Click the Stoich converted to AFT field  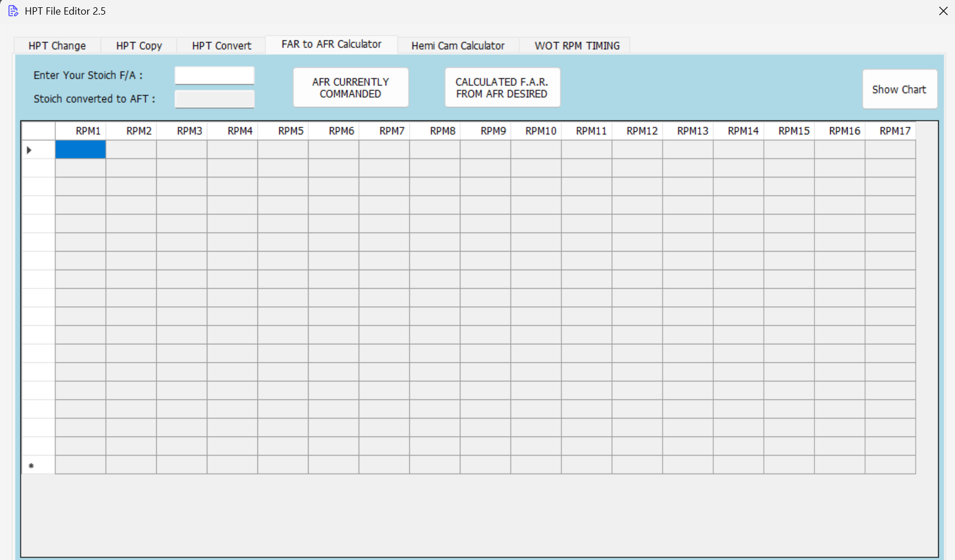click(214, 99)
